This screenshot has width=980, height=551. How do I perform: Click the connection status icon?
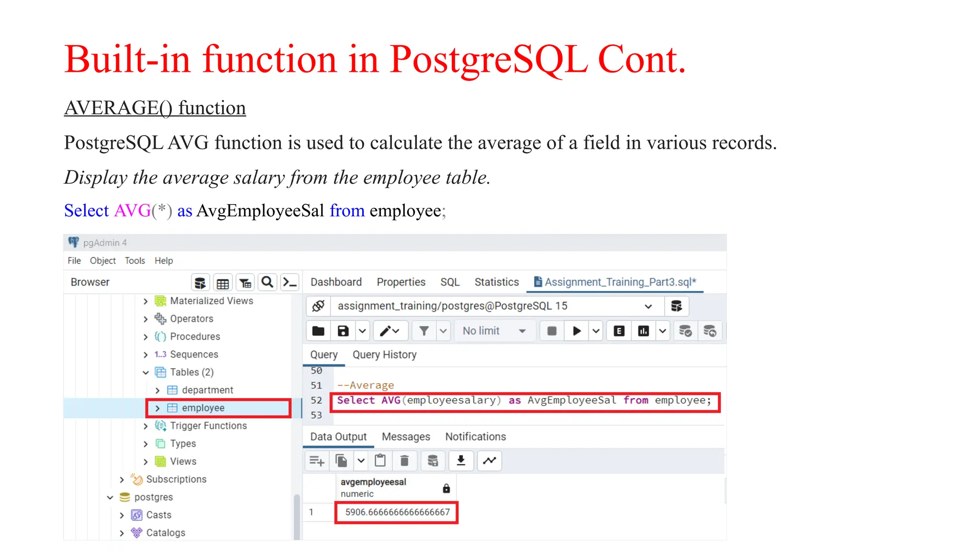[x=318, y=306]
